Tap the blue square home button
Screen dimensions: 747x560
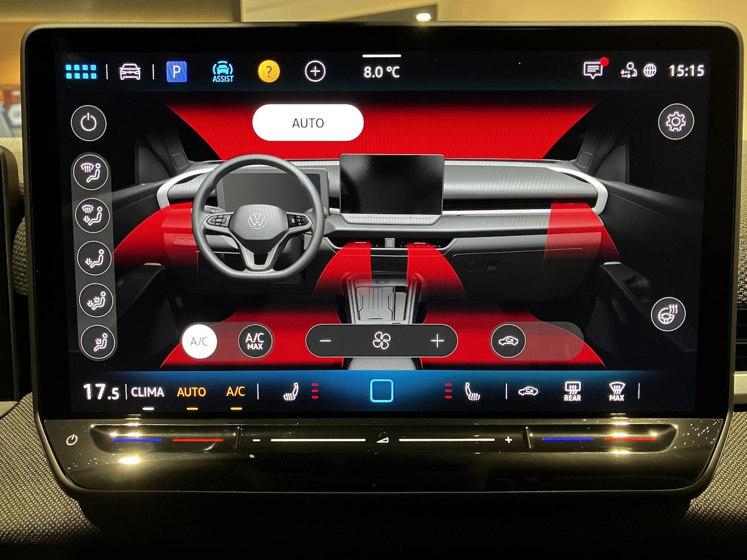(382, 391)
